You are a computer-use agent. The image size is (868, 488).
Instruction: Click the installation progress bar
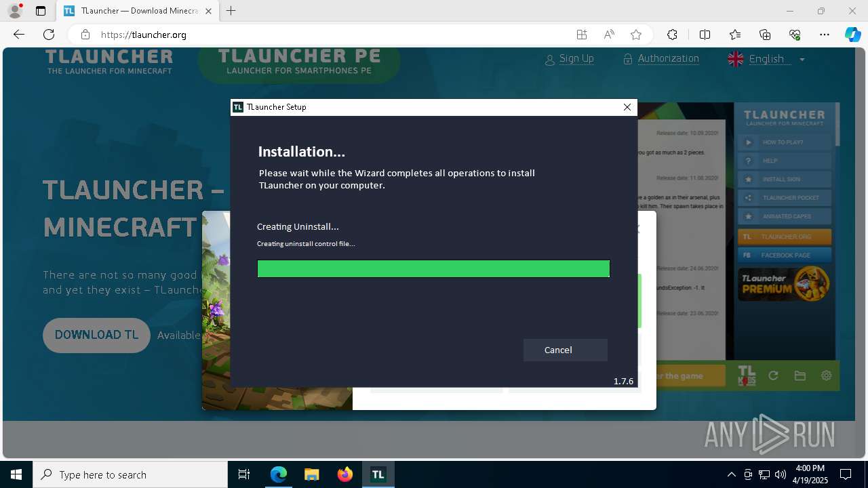coord(433,269)
